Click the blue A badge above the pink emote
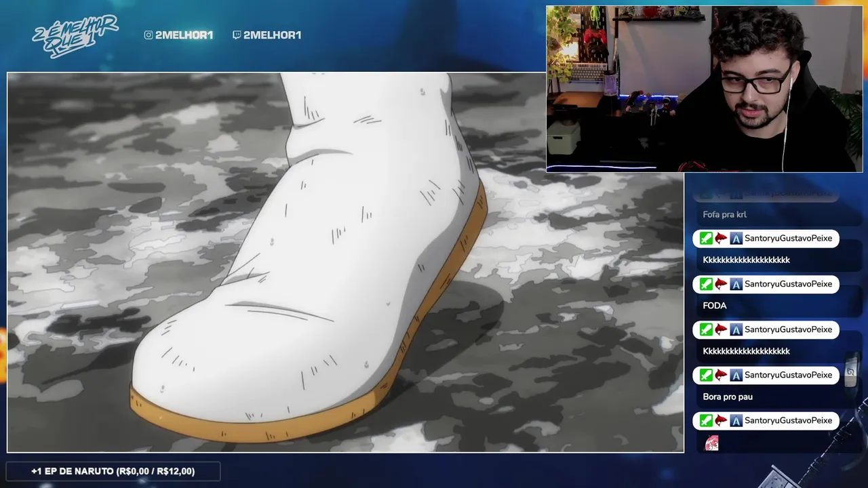Image resolution: width=868 pixels, height=488 pixels. click(736, 420)
